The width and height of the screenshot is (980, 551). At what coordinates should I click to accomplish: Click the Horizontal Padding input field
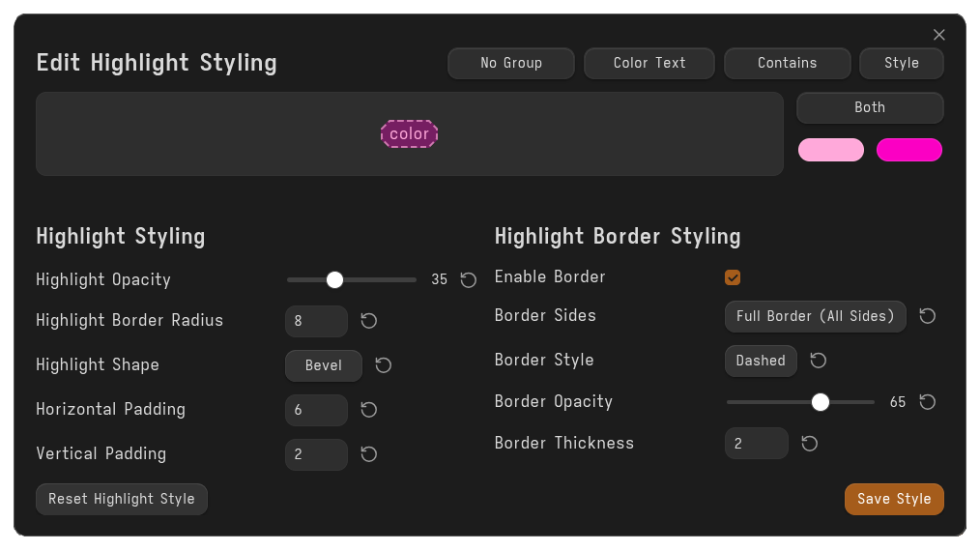click(317, 410)
